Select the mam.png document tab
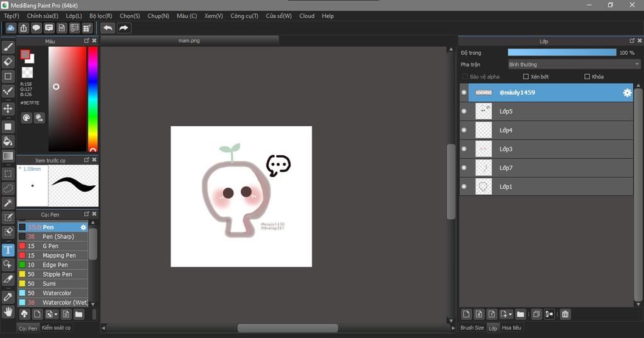The height and width of the screenshot is (338, 644). tap(189, 41)
